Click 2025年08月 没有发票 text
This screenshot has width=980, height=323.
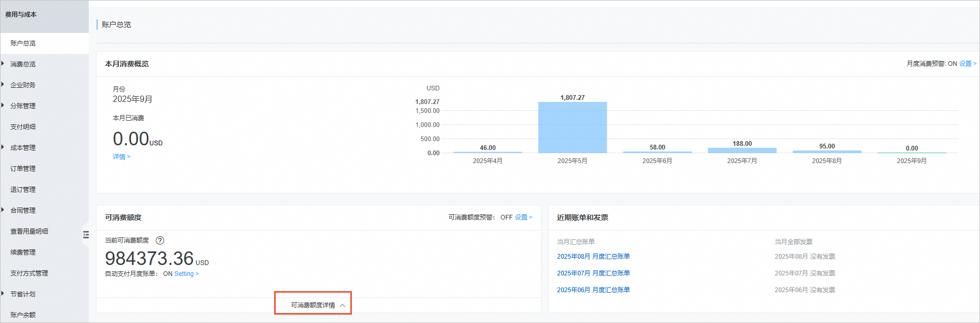(x=805, y=257)
